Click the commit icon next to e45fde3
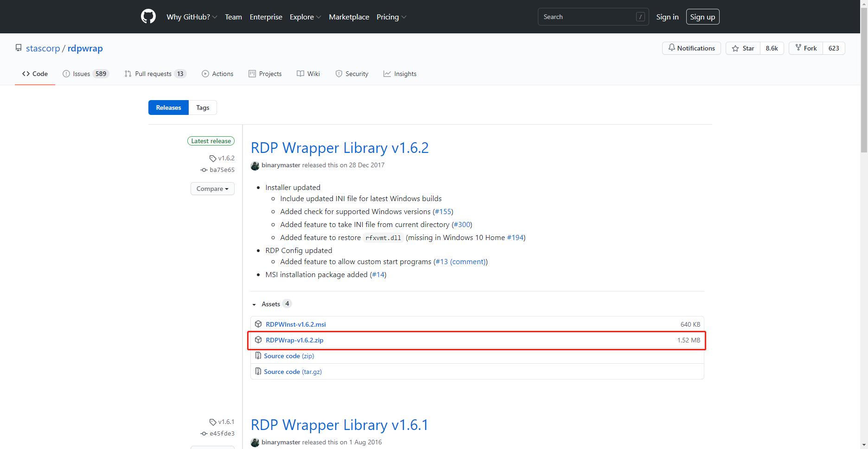Viewport: 868px width, 449px height. (204, 434)
